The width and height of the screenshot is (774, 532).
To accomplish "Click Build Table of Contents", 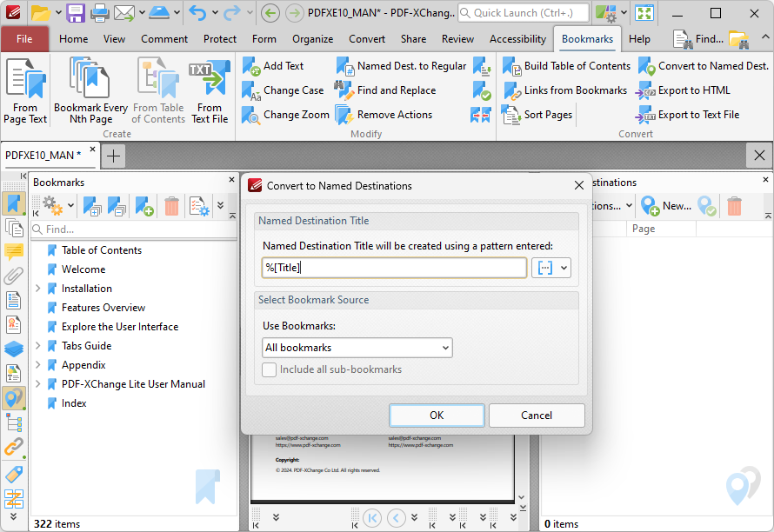I will (x=567, y=66).
